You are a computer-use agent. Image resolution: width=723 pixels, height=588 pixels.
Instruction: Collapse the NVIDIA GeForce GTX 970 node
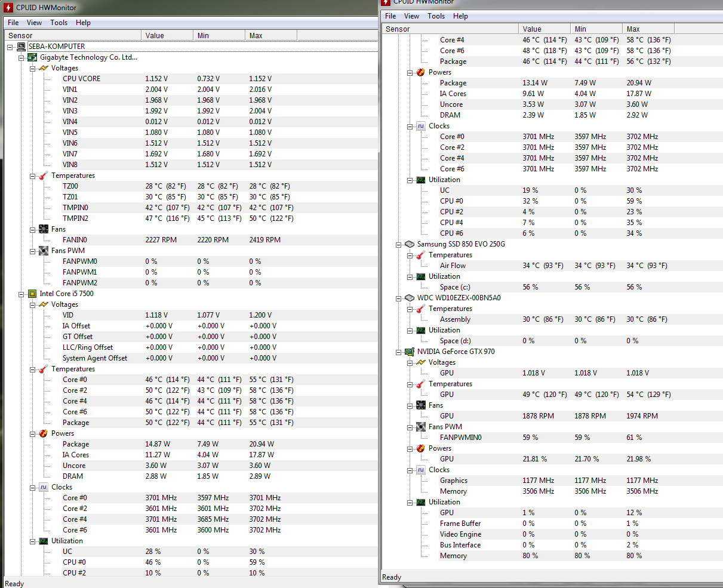tap(398, 352)
